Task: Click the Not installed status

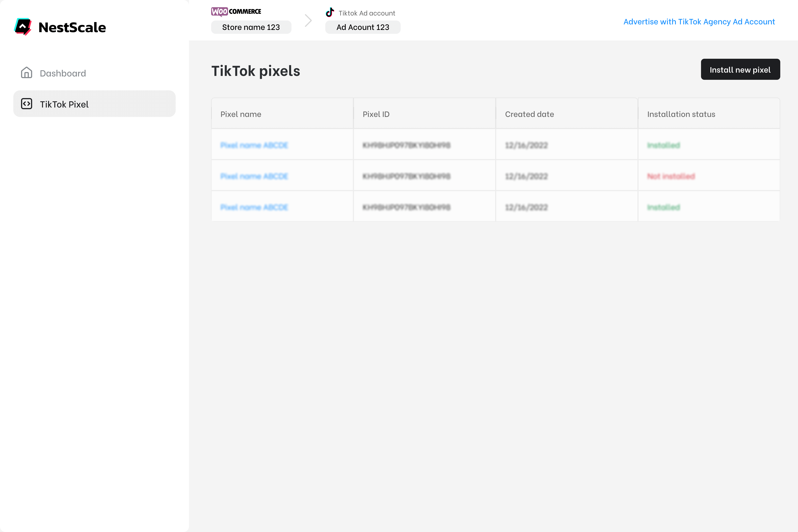Action: (671, 176)
